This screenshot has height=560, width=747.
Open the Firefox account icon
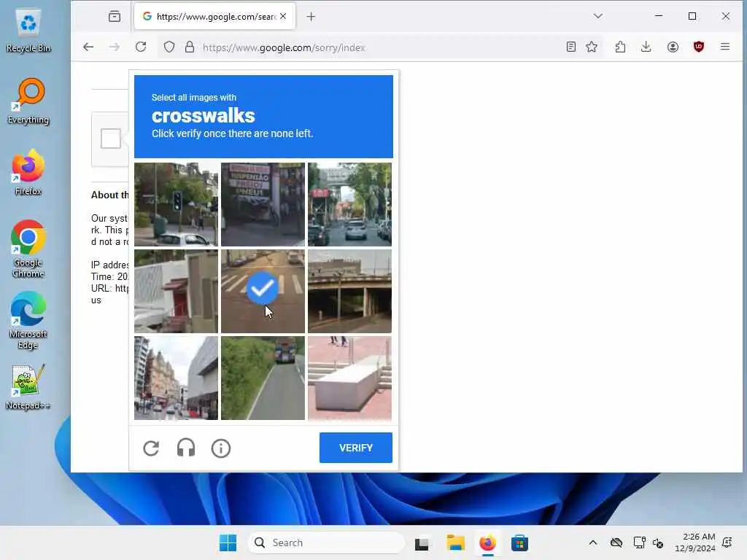673,47
